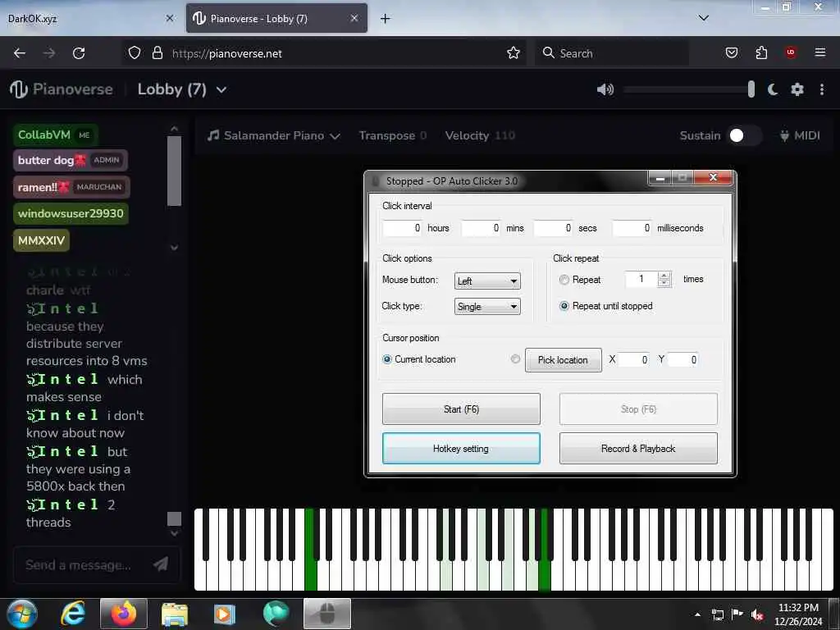Click user list scroll up arrow
Viewport: 840px width, 630px height.
coord(174,129)
